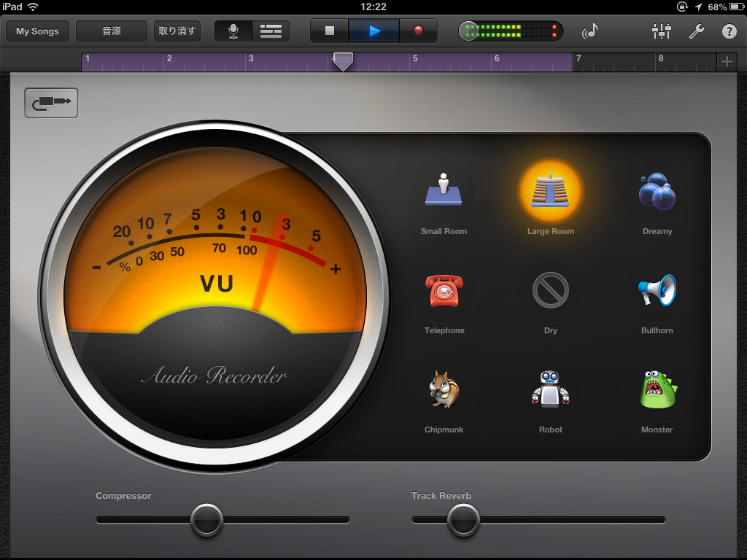Image resolution: width=747 pixels, height=560 pixels.
Task: Click the Track Reverb label
Action: coord(441,495)
